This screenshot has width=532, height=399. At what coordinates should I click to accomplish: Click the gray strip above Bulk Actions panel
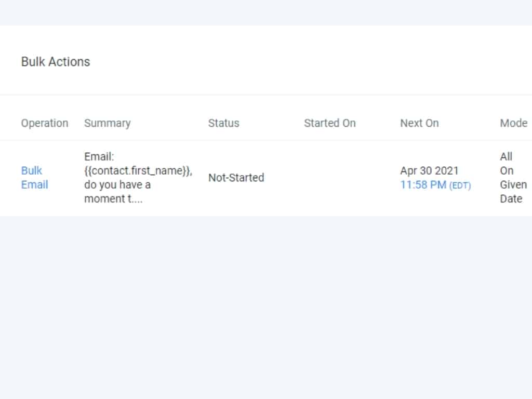266,12
